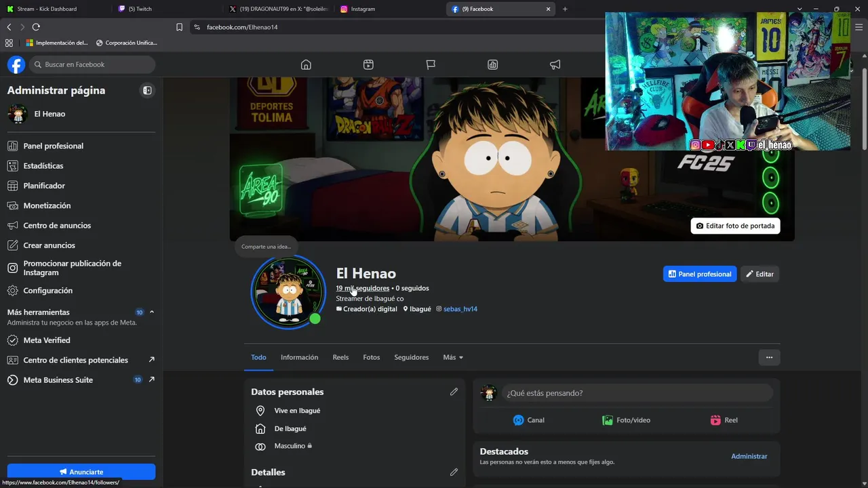Viewport: 868px width, 488px height.
Task: Click the browser back arrow
Action: pyautogui.click(x=9, y=27)
